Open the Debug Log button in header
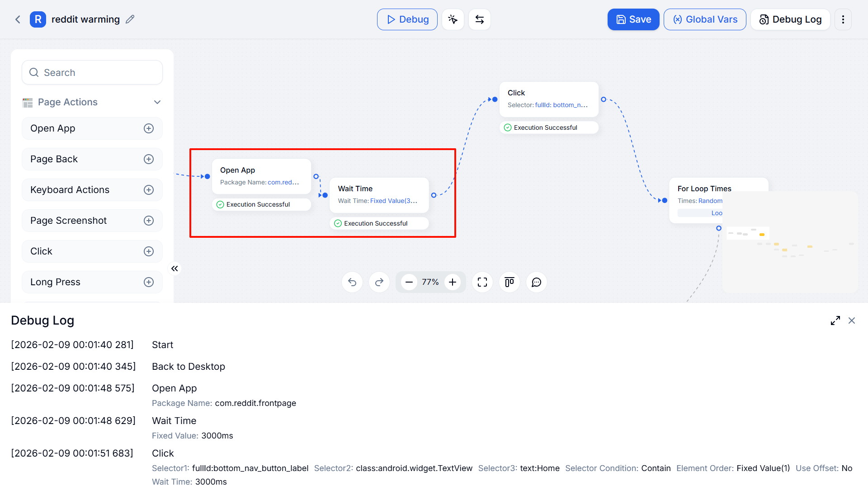 [x=790, y=19]
